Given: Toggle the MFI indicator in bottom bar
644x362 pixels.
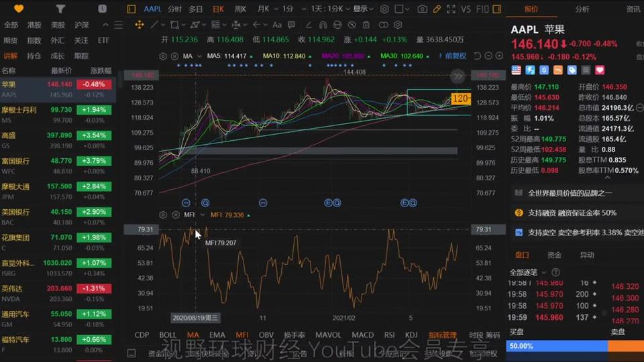Looking at the screenshot, I should click(242, 335).
